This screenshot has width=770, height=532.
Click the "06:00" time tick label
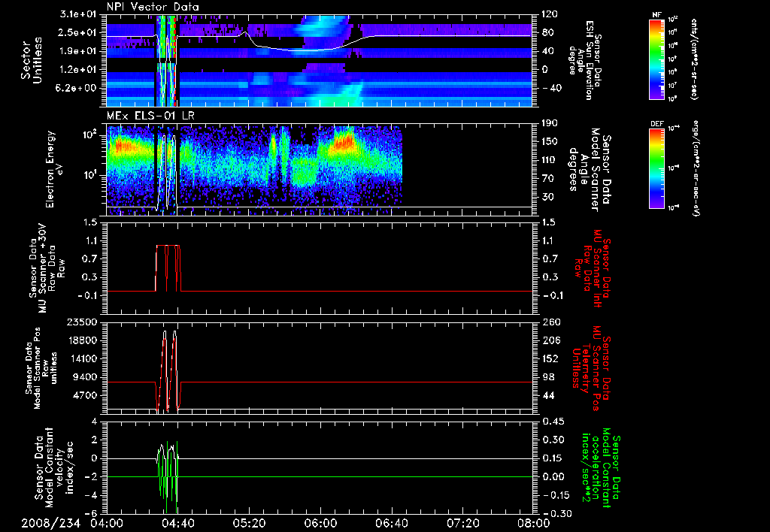(320, 523)
